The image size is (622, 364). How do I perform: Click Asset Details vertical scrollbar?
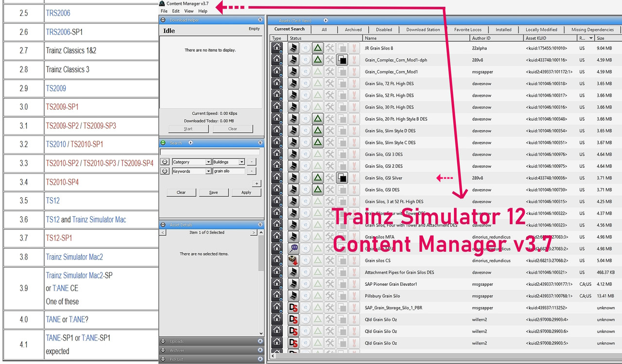point(261,283)
